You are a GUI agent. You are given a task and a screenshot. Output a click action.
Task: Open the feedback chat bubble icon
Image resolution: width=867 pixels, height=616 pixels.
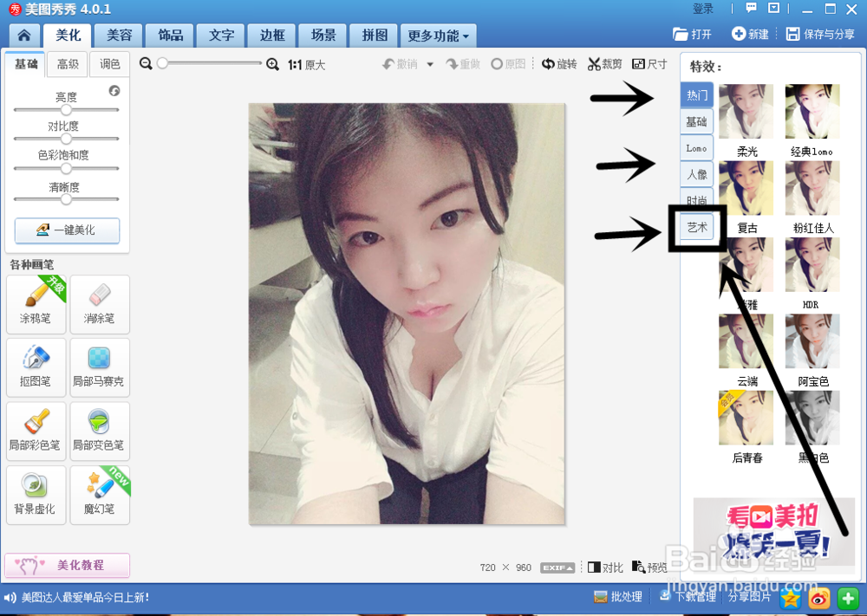click(751, 9)
